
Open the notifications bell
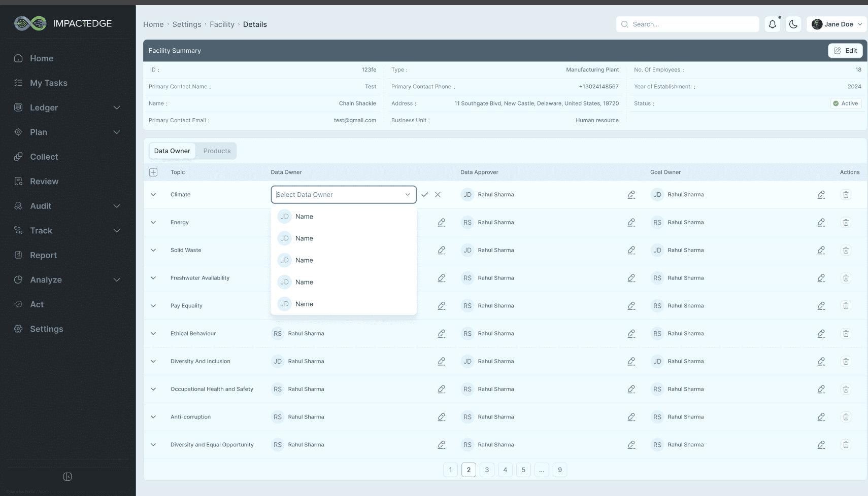(x=772, y=24)
